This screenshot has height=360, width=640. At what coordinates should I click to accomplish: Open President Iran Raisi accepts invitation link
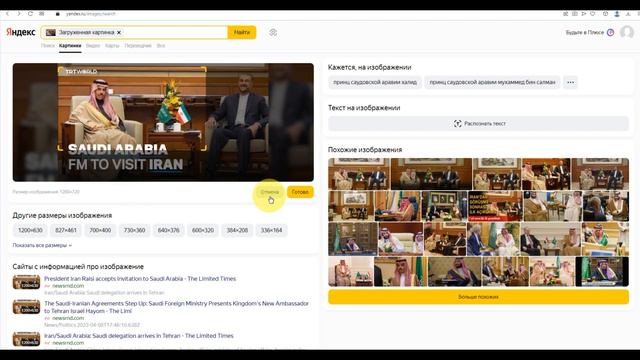pyautogui.click(x=140, y=279)
